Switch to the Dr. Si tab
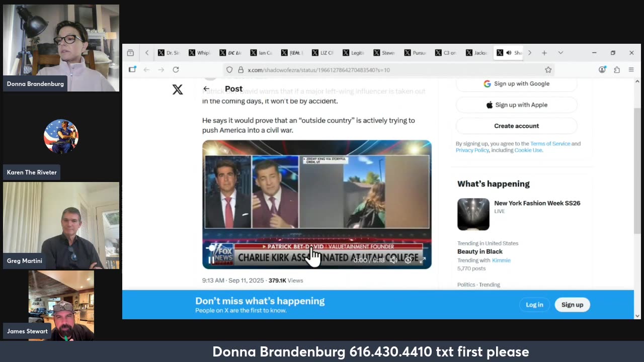Viewport: 644px width, 362px height. 170,53
